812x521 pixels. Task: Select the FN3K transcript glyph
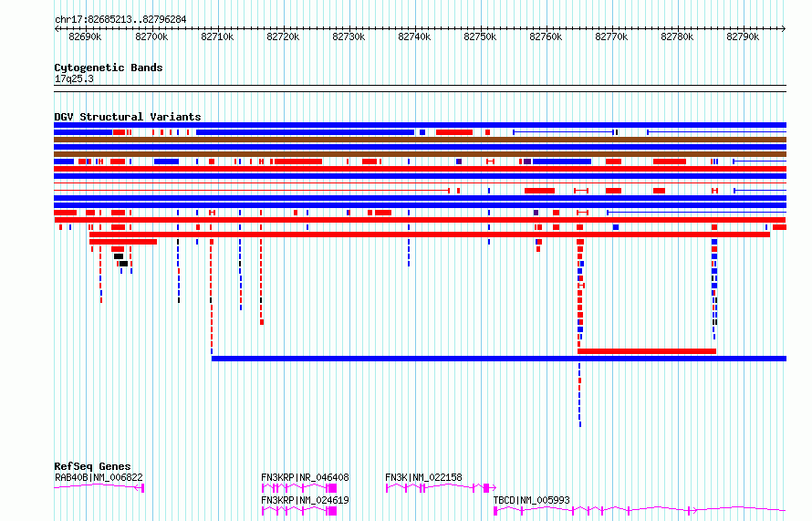point(442,488)
